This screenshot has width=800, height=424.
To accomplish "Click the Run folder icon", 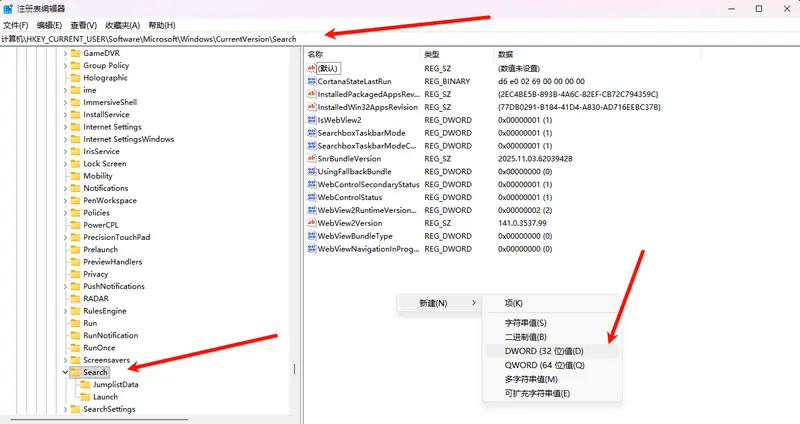I will 76,323.
